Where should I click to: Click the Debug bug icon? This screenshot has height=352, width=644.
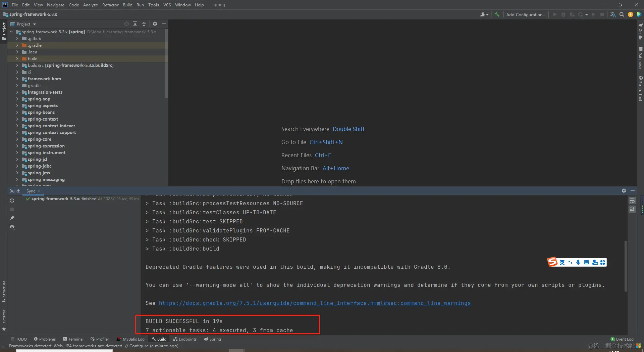pyautogui.click(x=563, y=14)
